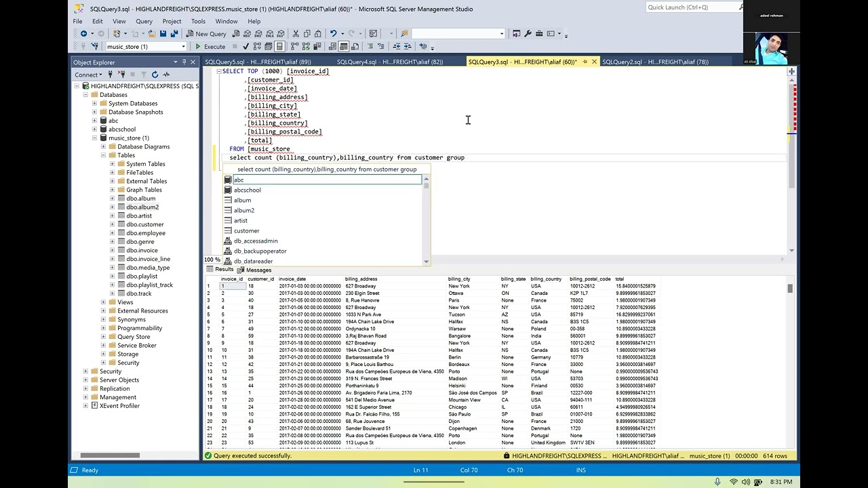Click the taskbar Wi-Fi icon
This screenshot has width=868, height=488.
[733, 482]
